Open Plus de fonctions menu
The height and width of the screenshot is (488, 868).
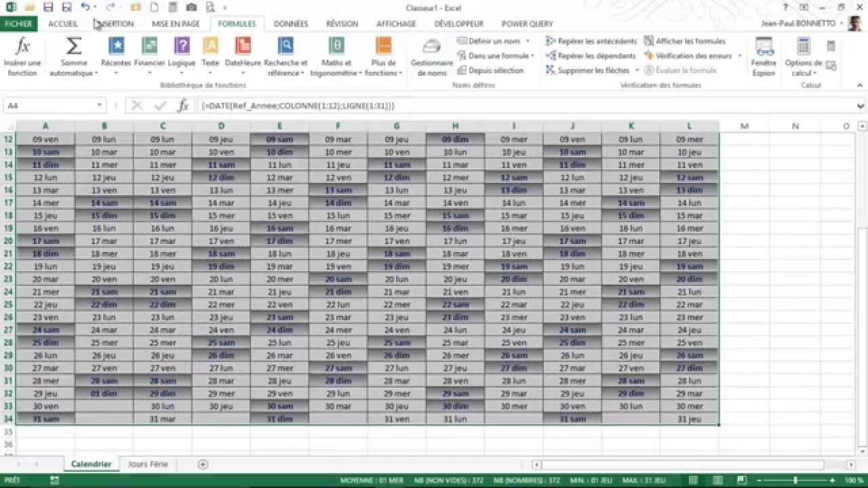coord(383,56)
